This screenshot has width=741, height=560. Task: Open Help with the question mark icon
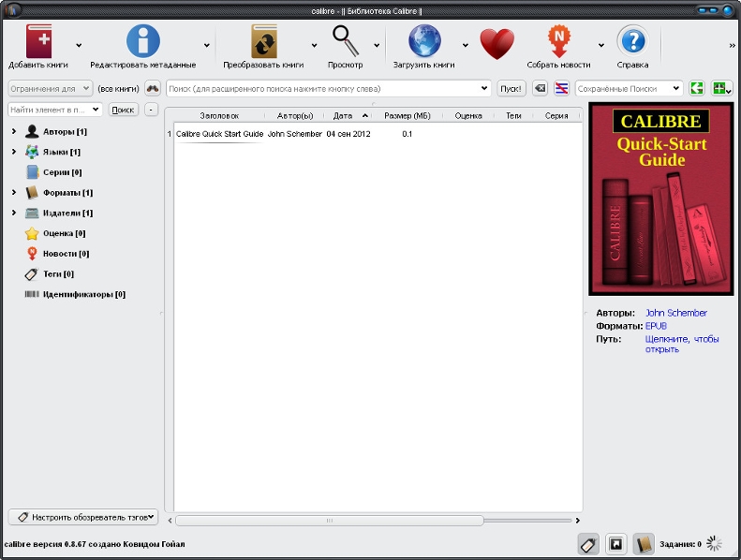[x=632, y=41]
